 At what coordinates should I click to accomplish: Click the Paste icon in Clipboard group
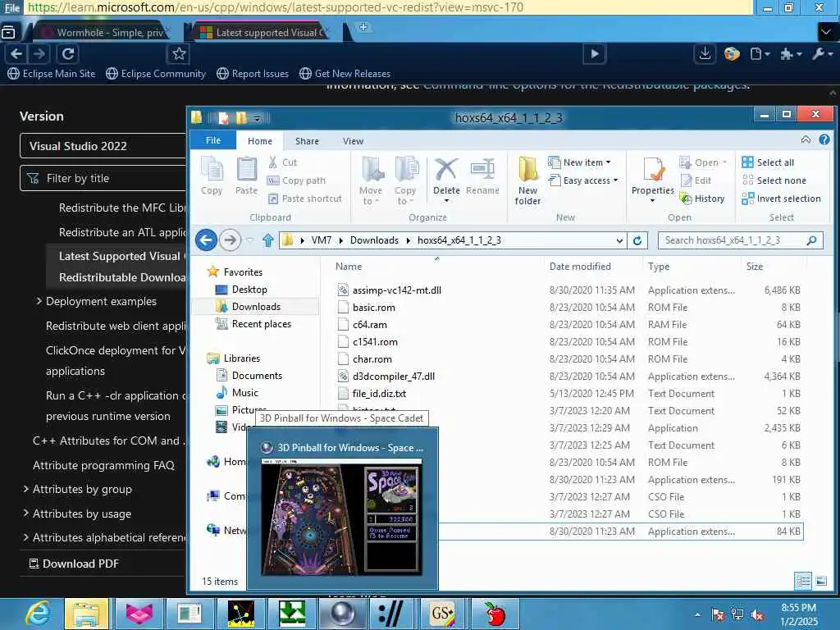click(246, 176)
